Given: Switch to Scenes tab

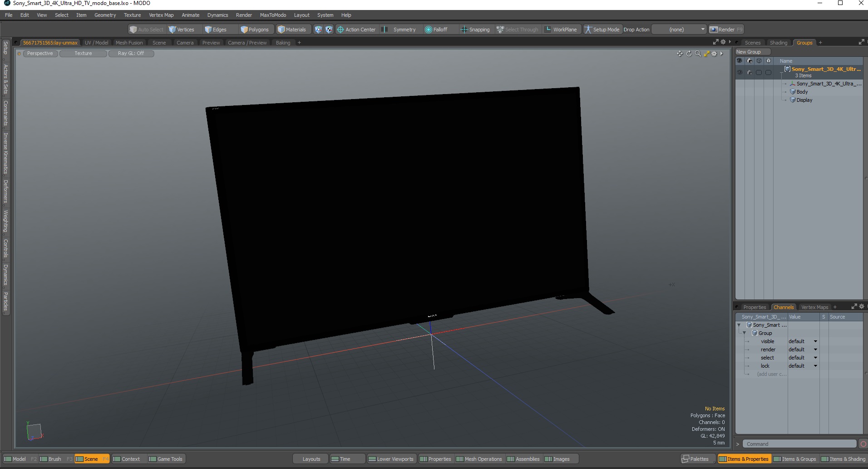Looking at the screenshot, I should pyautogui.click(x=752, y=43).
